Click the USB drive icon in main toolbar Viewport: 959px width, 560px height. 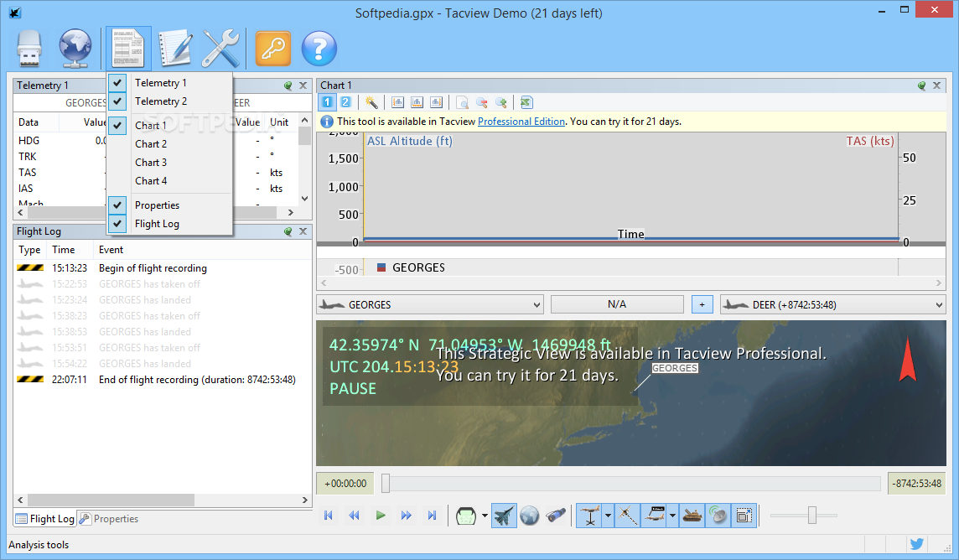point(29,49)
